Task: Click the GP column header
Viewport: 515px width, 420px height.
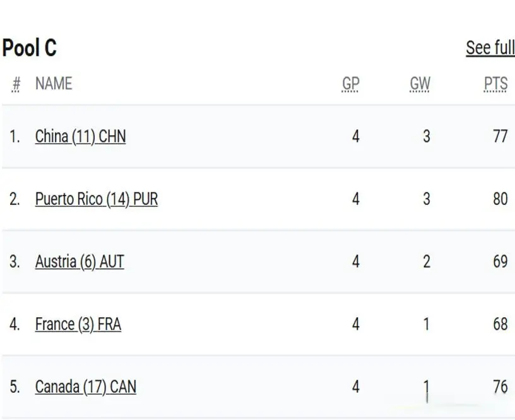Action: (350, 84)
